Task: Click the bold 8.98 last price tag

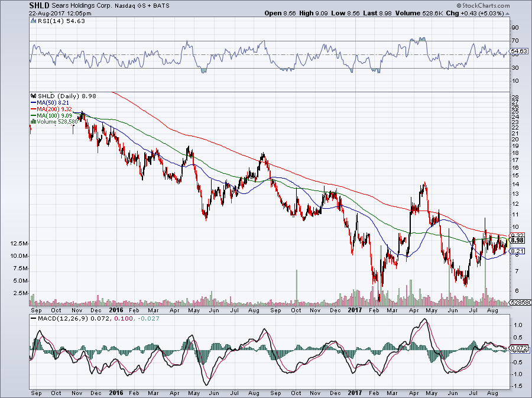Action: pos(517,240)
